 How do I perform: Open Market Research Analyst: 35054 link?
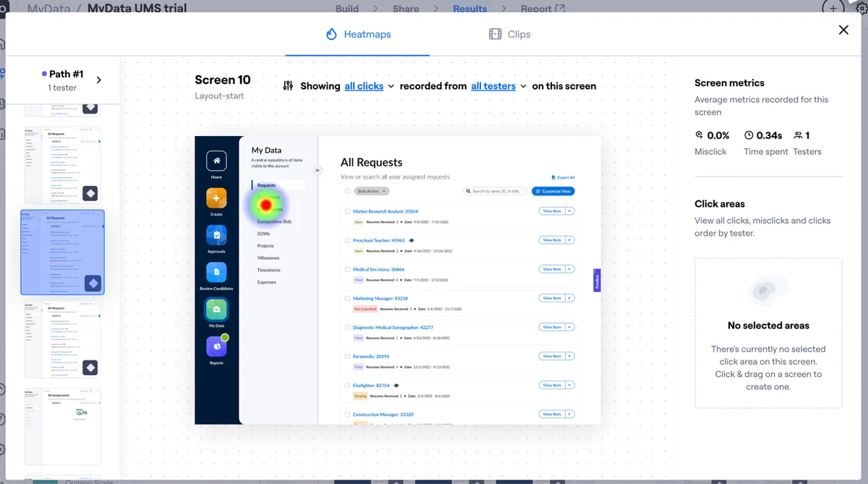386,211
